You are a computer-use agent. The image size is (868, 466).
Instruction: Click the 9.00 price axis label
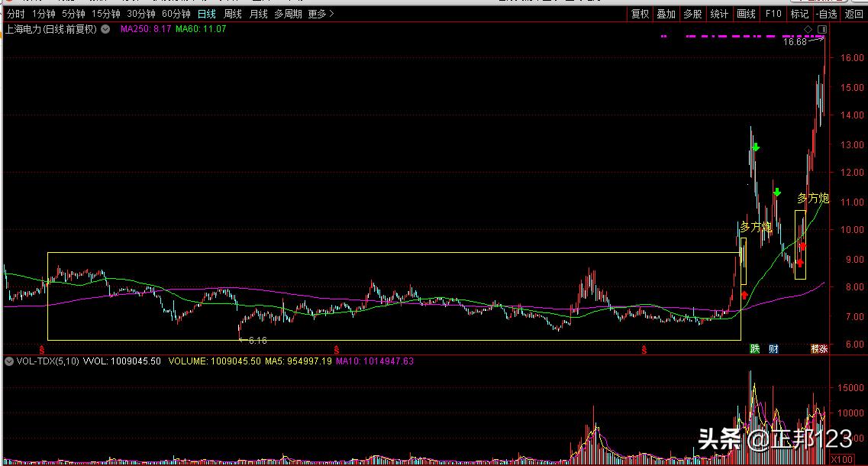[x=854, y=259]
